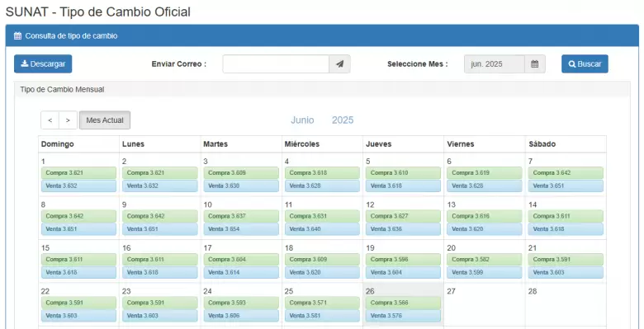Select Compra 3.621 on day 1

click(x=78, y=172)
